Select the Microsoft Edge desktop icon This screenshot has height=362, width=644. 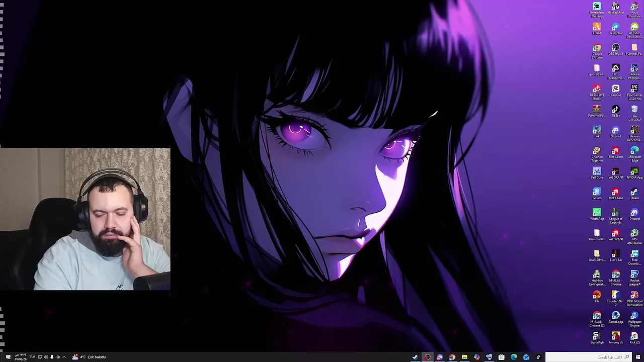click(x=634, y=154)
